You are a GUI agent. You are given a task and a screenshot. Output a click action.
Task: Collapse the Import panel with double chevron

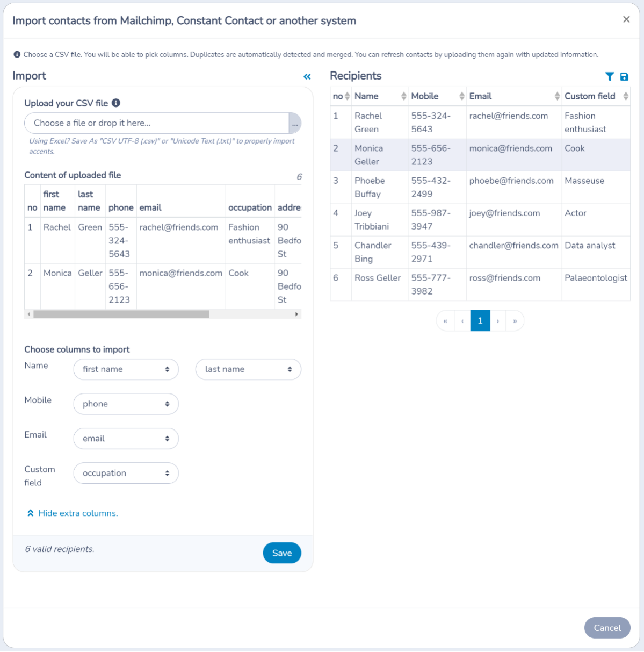[x=307, y=77]
